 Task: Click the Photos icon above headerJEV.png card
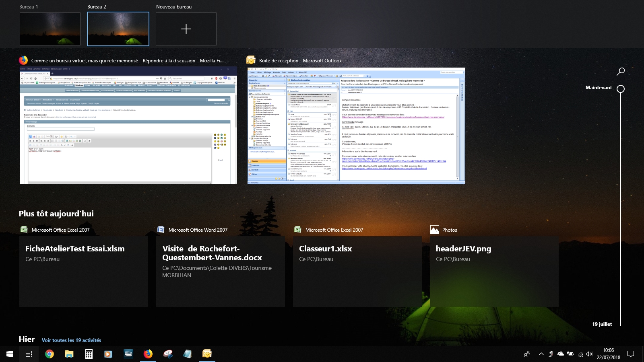(434, 230)
